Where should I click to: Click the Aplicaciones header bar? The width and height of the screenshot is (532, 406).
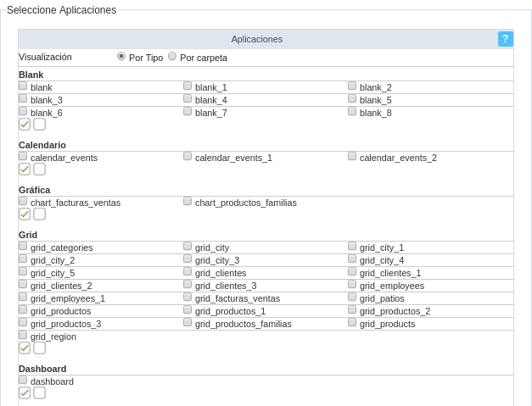[x=257, y=39]
